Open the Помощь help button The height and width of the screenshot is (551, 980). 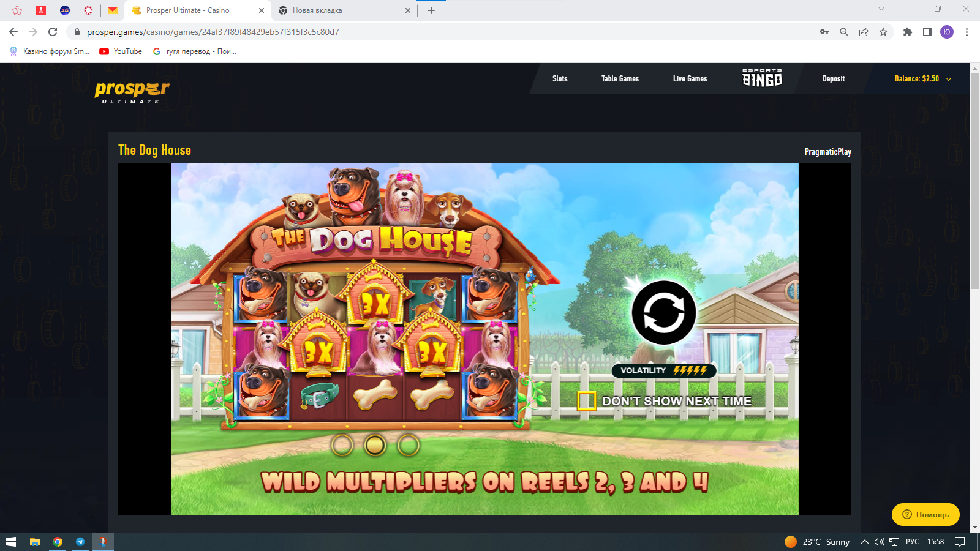[925, 514]
